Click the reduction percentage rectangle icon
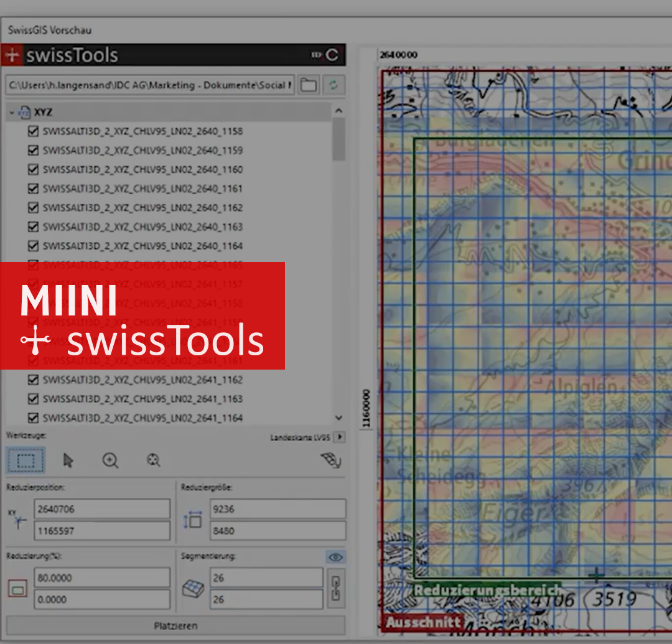Image resolution: width=672 pixels, height=644 pixels. pos(17,588)
